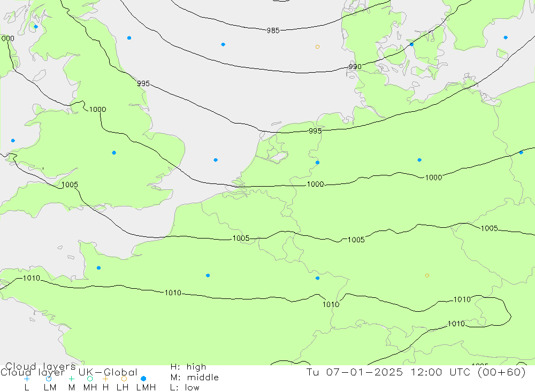
Task: Click the green circle MH legend symbol
Action: [90, 379]
